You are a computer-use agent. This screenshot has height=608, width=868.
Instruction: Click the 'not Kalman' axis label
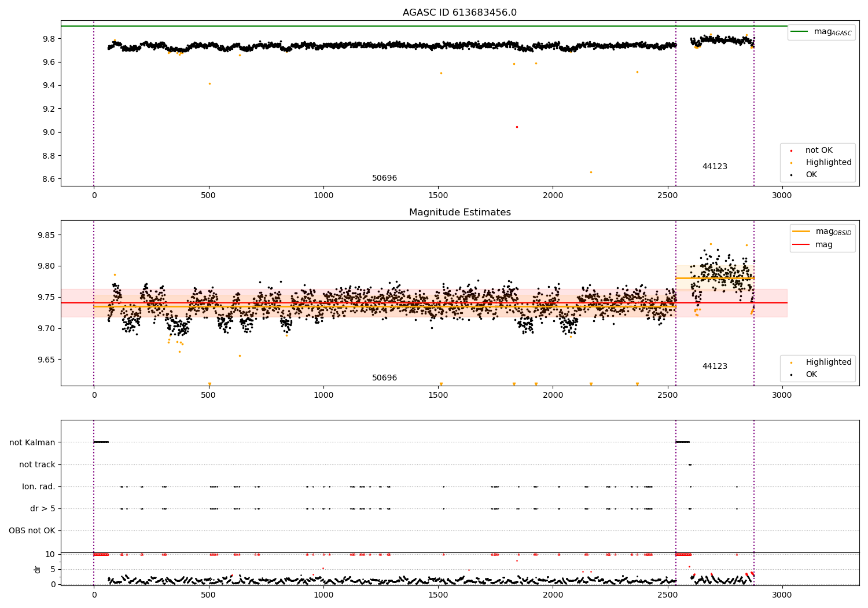point(32,443)
